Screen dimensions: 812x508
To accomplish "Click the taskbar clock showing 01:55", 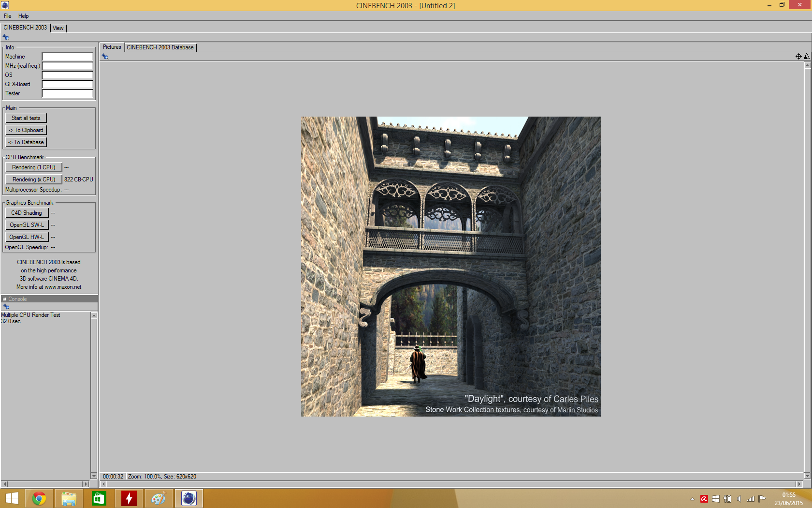I will (789, 495).
